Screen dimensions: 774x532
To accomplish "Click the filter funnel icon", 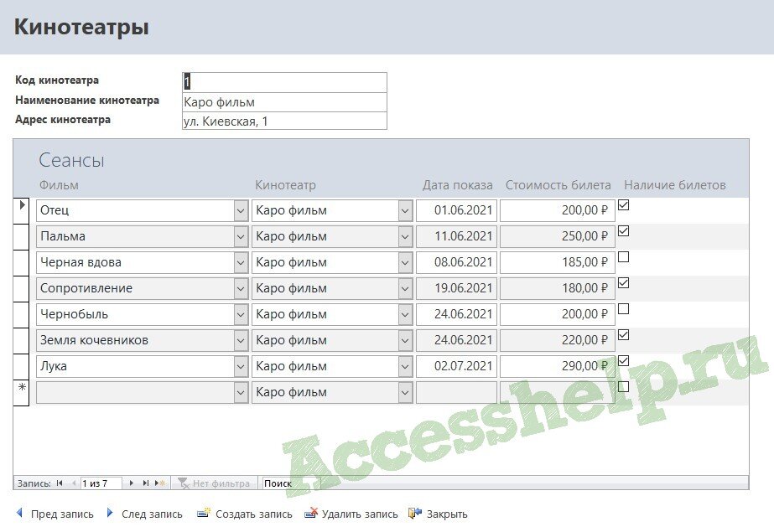I will click(x=183, y=483).
